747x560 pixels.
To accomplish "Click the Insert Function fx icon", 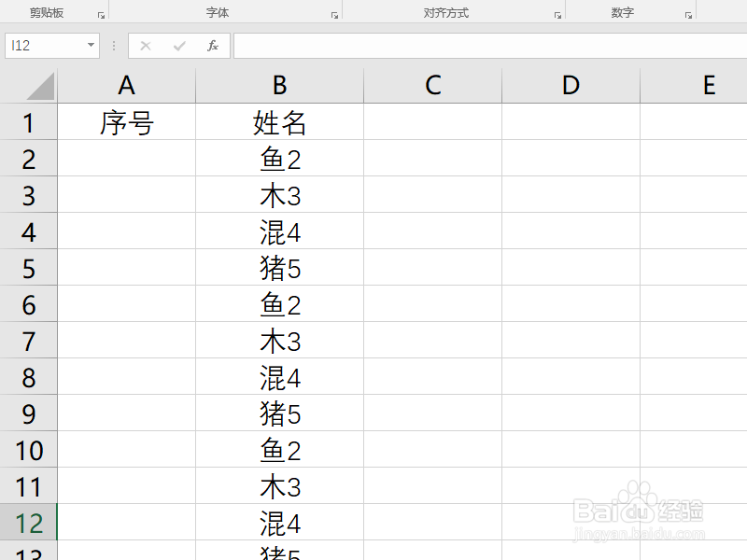I will (215, 45).
